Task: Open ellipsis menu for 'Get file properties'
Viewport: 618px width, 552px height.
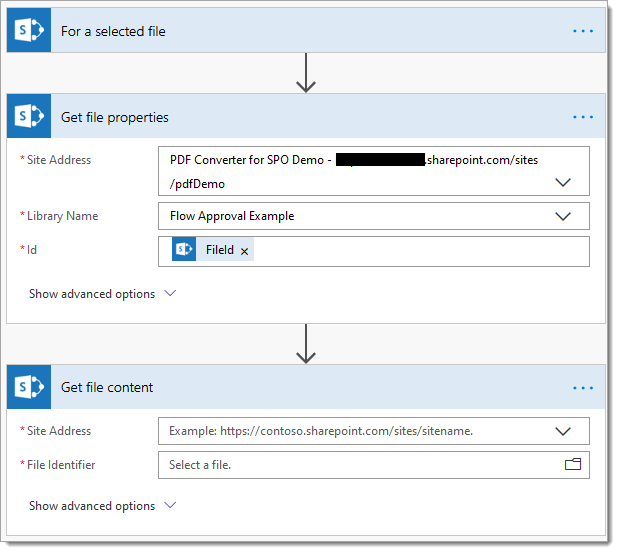Action: pos(583,117)
